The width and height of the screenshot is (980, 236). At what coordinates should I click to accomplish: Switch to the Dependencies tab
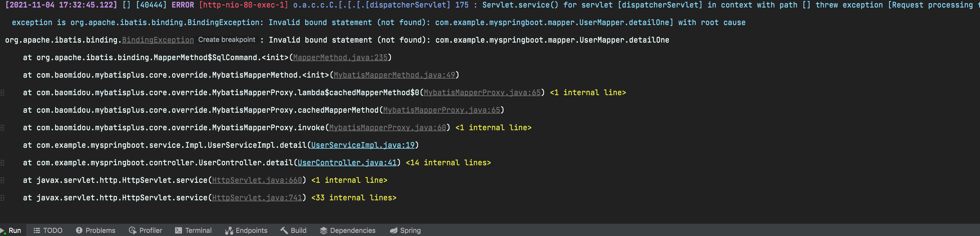(x=347, y=231)
